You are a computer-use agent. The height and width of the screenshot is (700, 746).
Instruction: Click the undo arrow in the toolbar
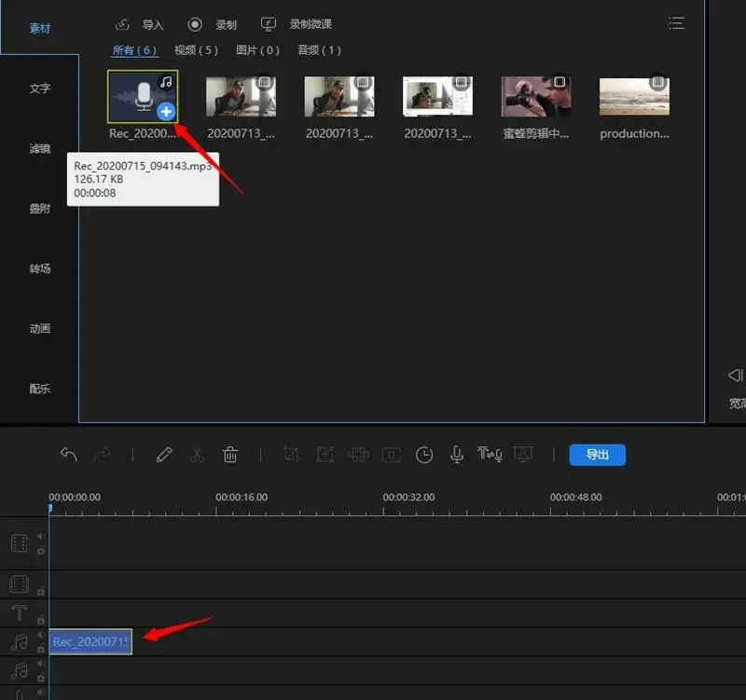point(69,455)
